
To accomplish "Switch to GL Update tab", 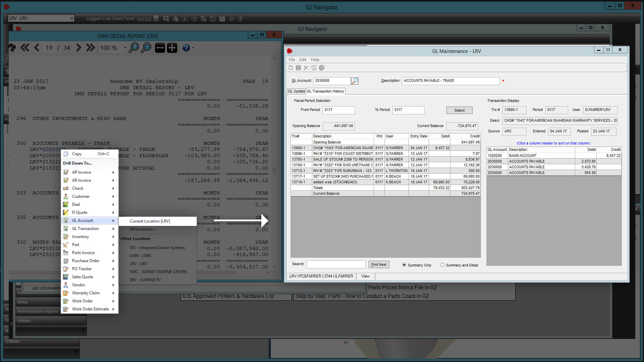I will (x=297, y=91).
